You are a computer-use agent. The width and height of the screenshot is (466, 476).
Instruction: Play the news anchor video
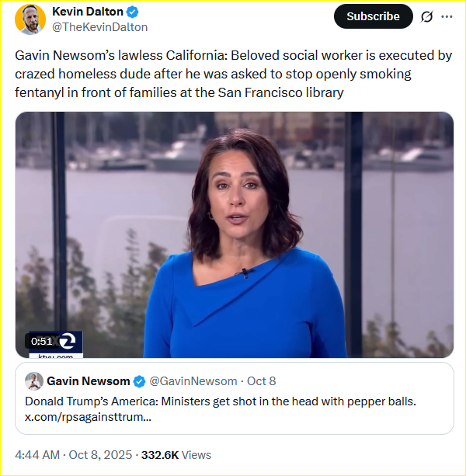click(235, 235)
